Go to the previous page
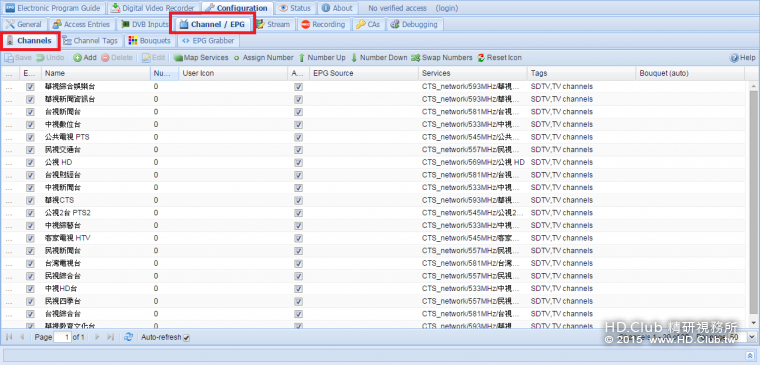 click(x=22, y=337)
